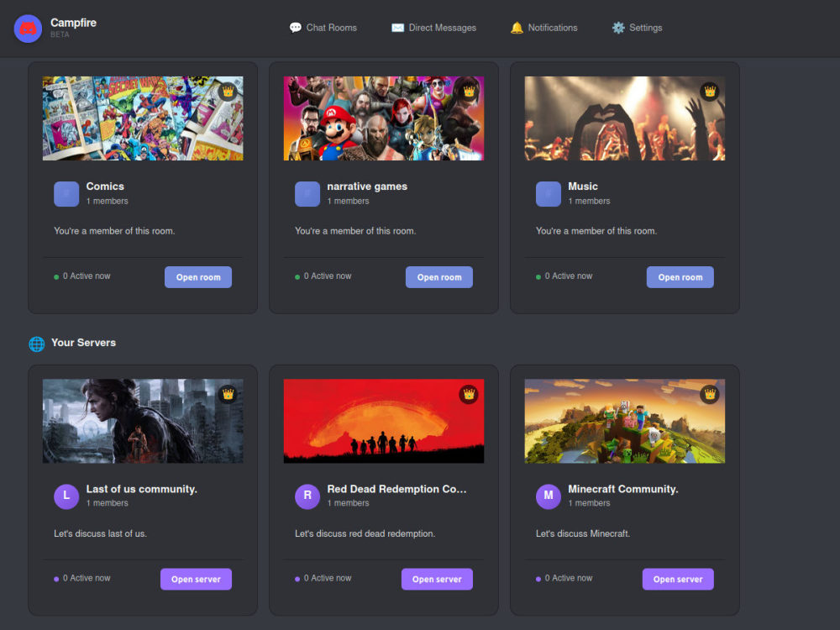Click the Red Dead Redemption Co... title
This screenshot has width=840, height=630.
(x=397, y=489)
